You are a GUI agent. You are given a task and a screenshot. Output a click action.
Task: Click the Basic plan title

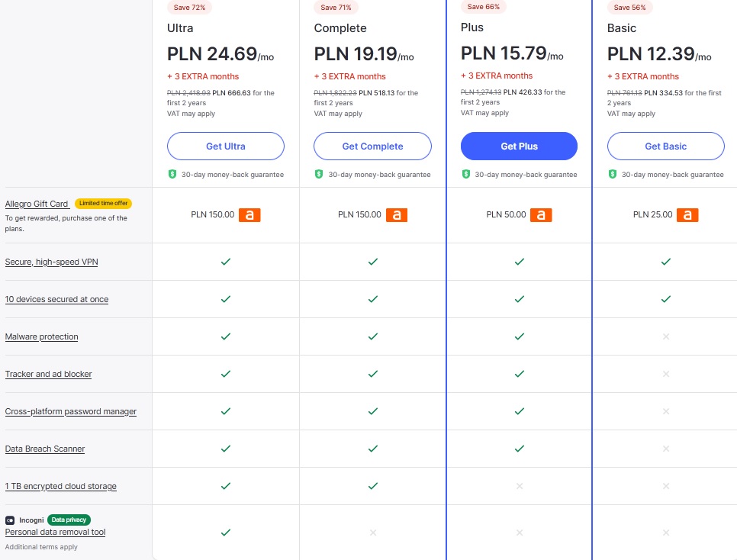click(x=621, y=28)
